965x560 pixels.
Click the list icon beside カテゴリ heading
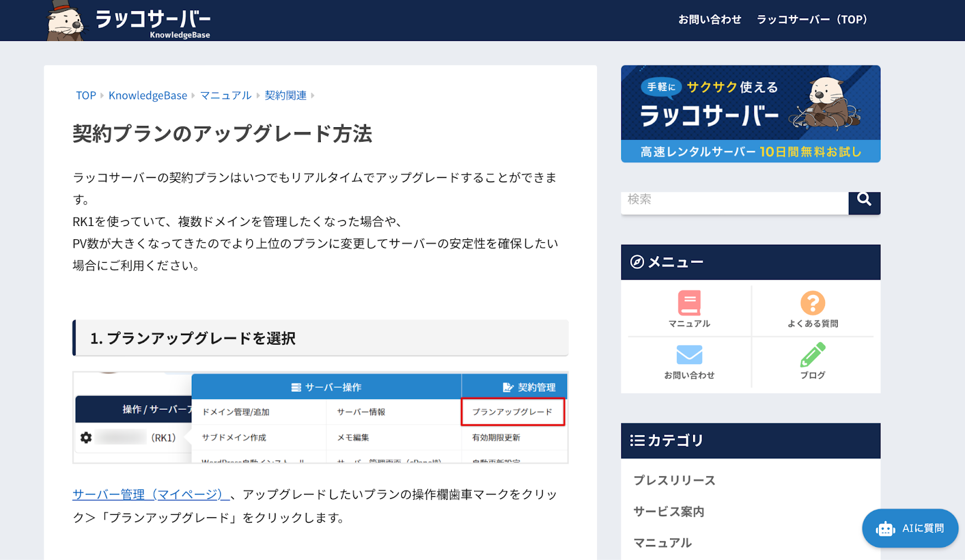click(637, 441)
